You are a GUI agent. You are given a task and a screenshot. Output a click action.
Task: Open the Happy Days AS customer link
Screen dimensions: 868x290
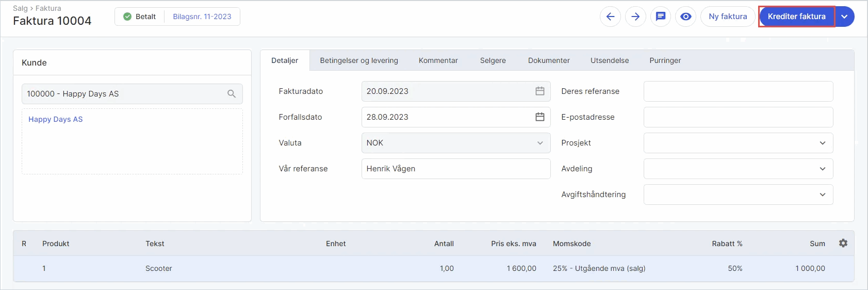coord(56,119)
